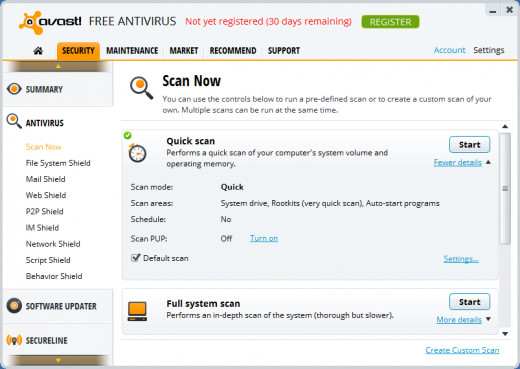
Task: Click the Summary eye icon
Action: pyautogui.click(x=14, y=89)
